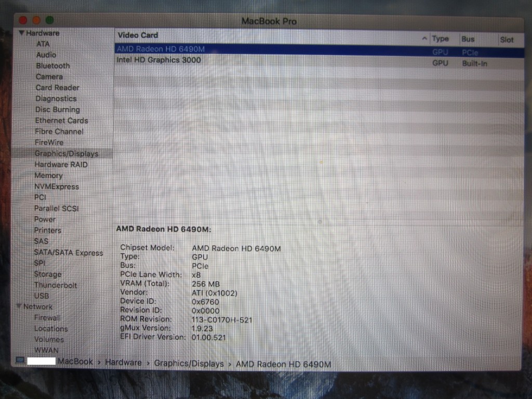
Task: Sort list by Bus column
Action: tap(468, 39)
